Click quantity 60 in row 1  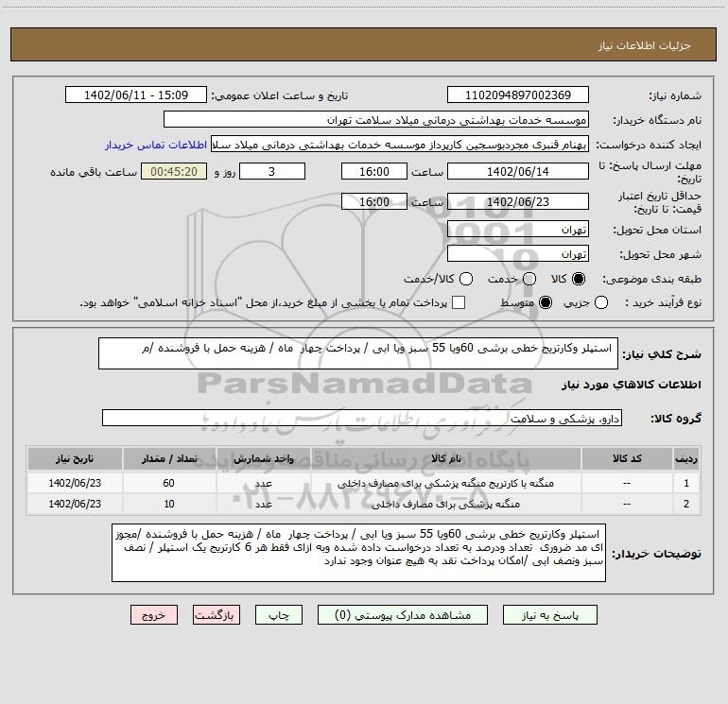169,483
